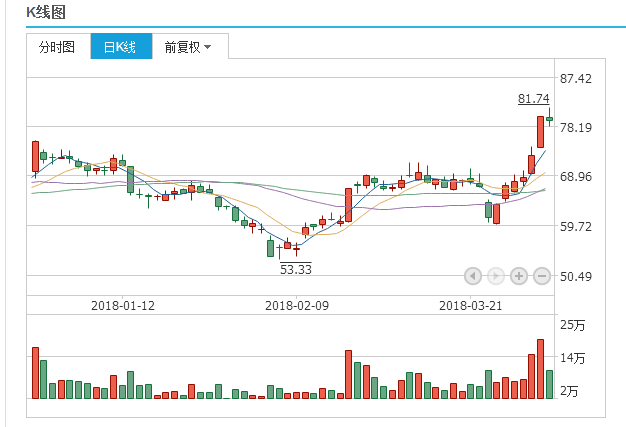Click the 81.74 high price label
Image resolution: width=626 pixels, height=427 pixels.
(534, 99)
